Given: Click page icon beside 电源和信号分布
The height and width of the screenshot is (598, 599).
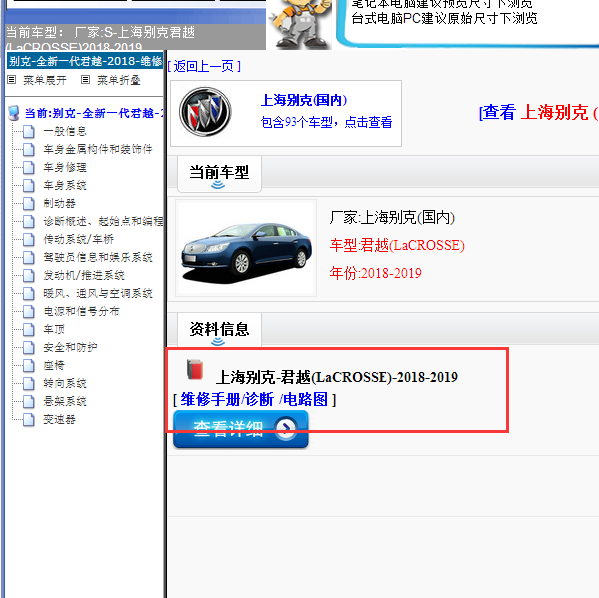Looking at the screenshot, I should pos(29,311).
